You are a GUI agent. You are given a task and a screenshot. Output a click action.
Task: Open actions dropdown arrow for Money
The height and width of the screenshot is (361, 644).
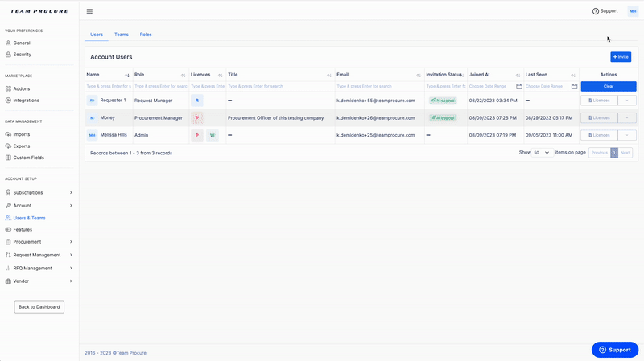[627, 117]
